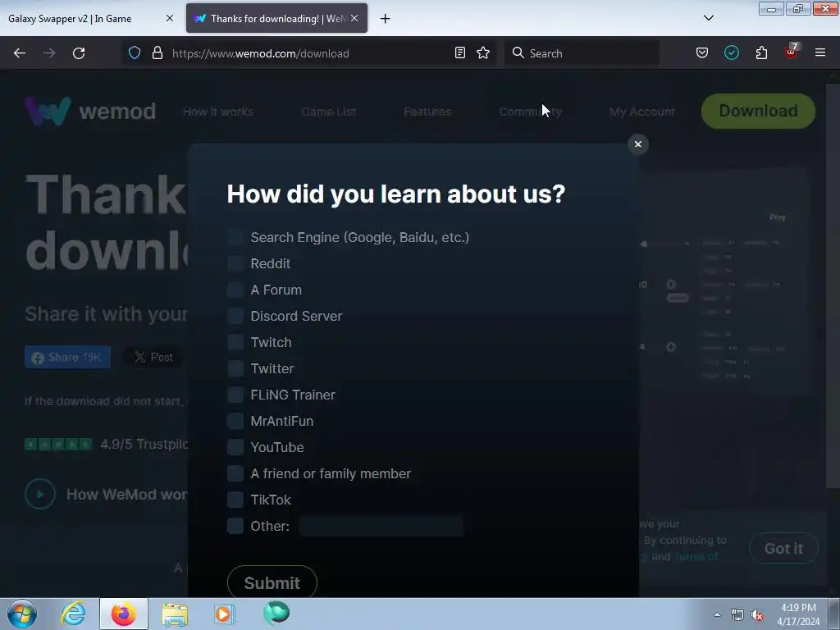Expand the list all tabs chevron
The height and width of the screenshot is (630, 840).
[x=708, y=18]
